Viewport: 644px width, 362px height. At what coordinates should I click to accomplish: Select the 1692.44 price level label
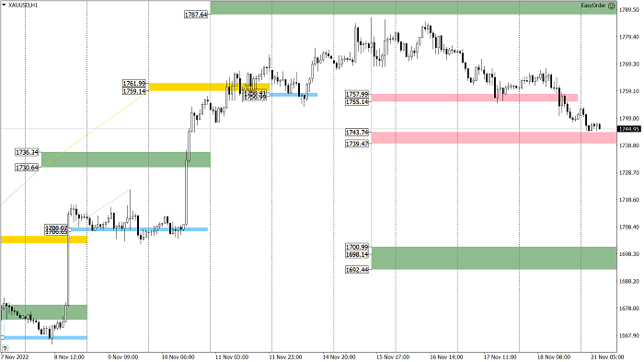point(357,270)
